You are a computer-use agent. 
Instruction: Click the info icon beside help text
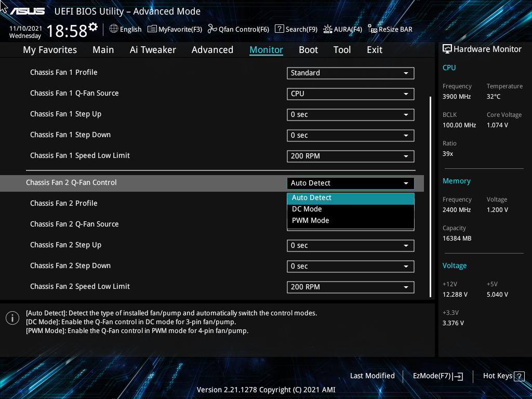coord(12,318)
